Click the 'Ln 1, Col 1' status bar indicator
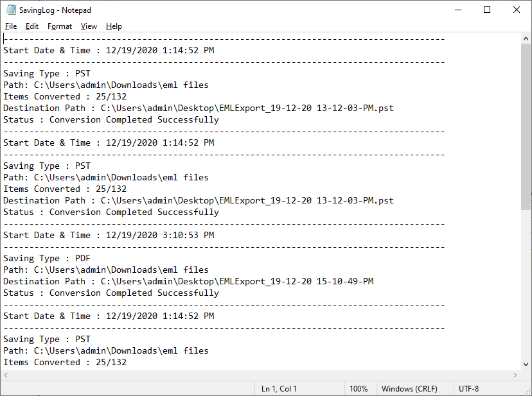 [279, 388]
